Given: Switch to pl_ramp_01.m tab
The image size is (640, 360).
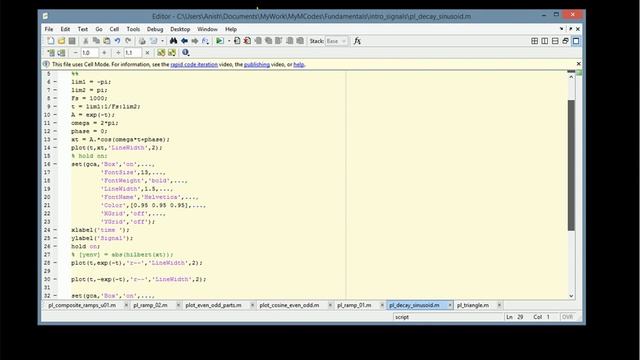Looking at the screenshot, I should point(354,305).
